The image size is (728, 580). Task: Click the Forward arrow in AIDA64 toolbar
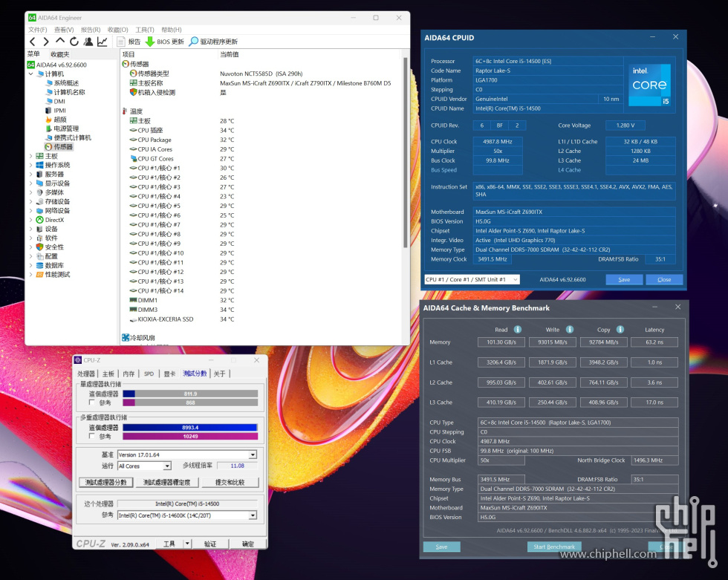(x=46, y=42)
